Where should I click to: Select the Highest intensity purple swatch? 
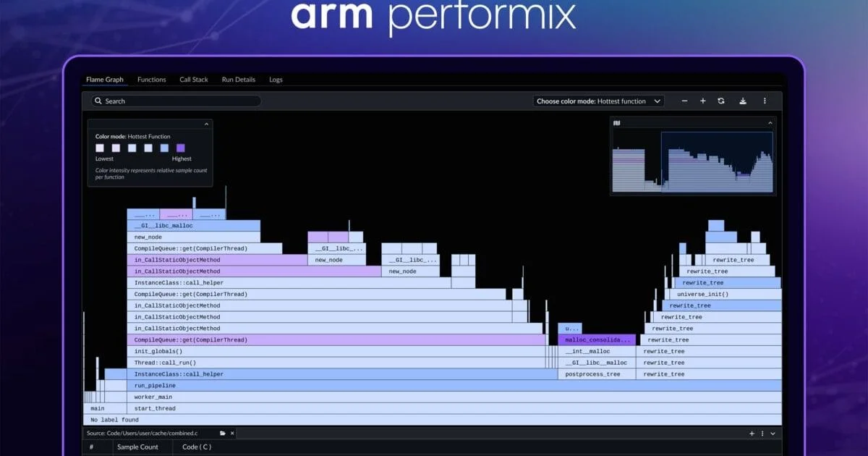point(180,148)
